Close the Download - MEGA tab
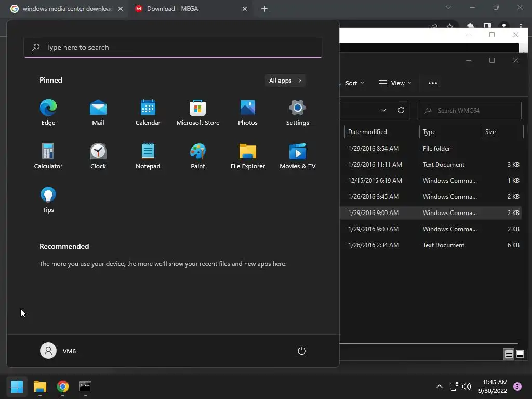The width and height of the screenshot is (532, 399). coord(245,9)
